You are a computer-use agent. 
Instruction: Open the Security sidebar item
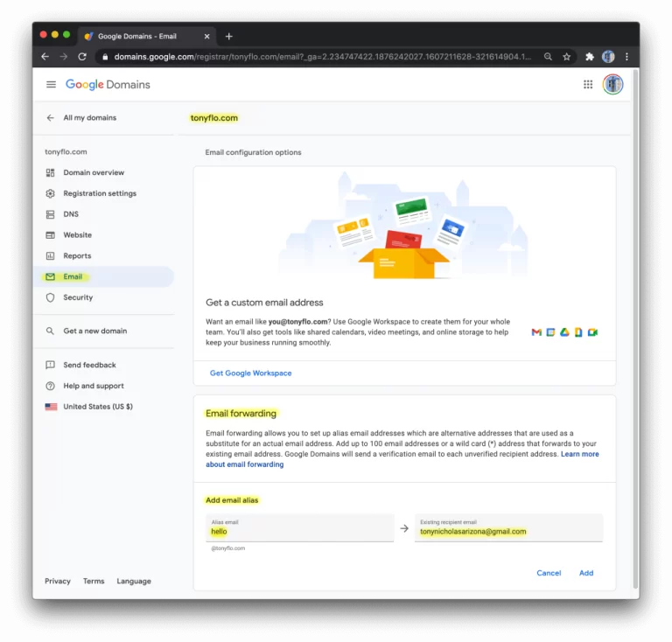click(x=78, y=297)
